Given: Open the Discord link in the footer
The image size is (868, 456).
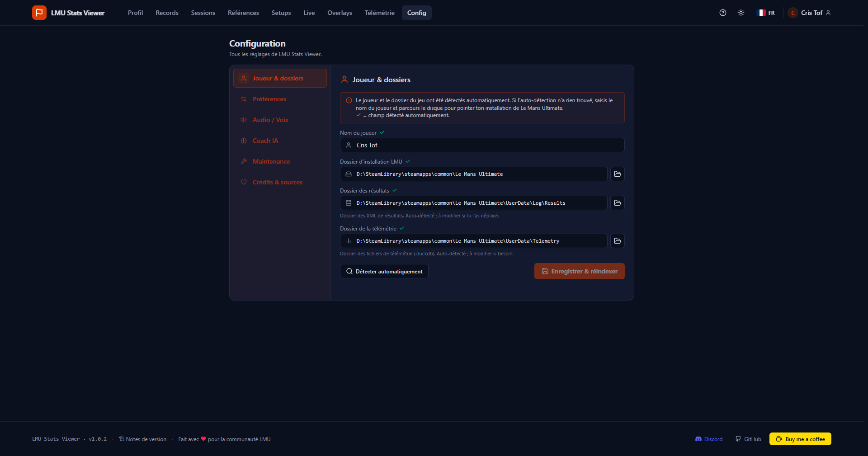Looking at the screenshot, I should point(709,439).
